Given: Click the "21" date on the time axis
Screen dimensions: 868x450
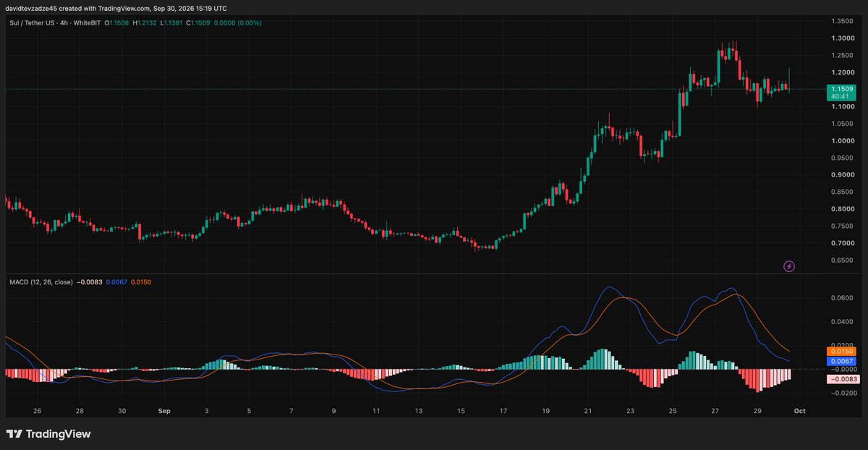Looking at the screenshot, I should tap(588, 410).
